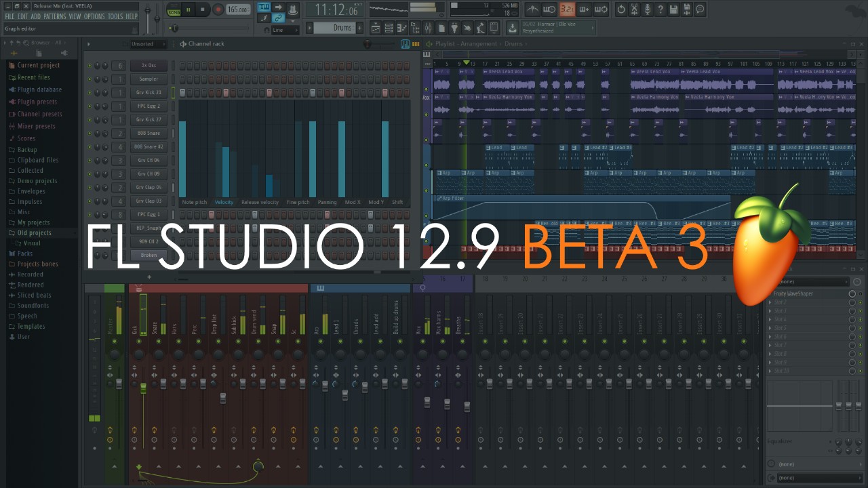
Task: Select the 3x Osc channel button
Action: point(149,66)
